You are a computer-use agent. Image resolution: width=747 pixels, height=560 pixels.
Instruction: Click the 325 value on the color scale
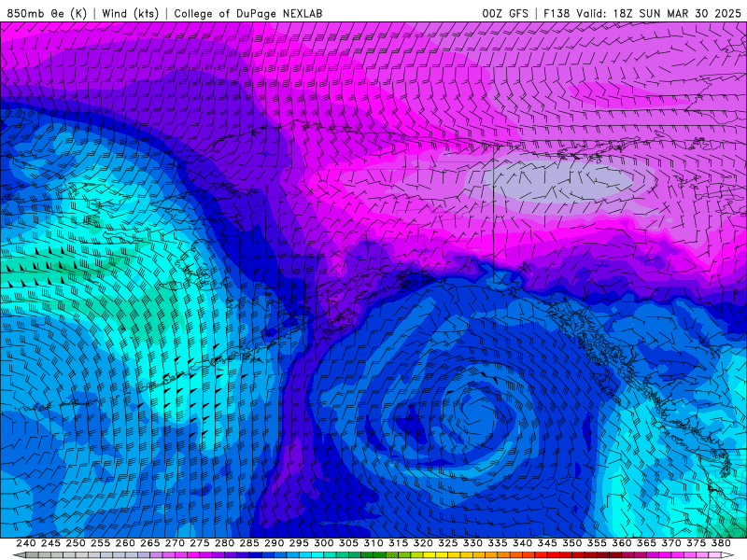[448, 543]
